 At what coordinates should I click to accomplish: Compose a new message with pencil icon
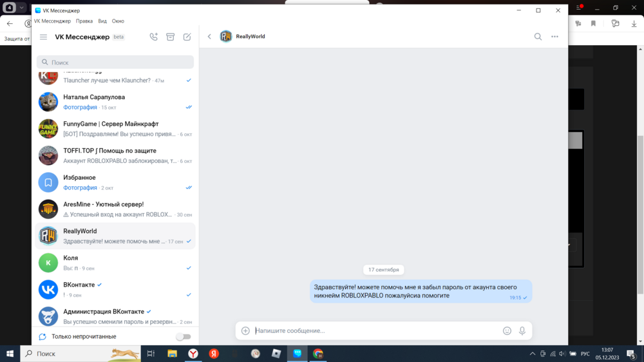(187, 37)
